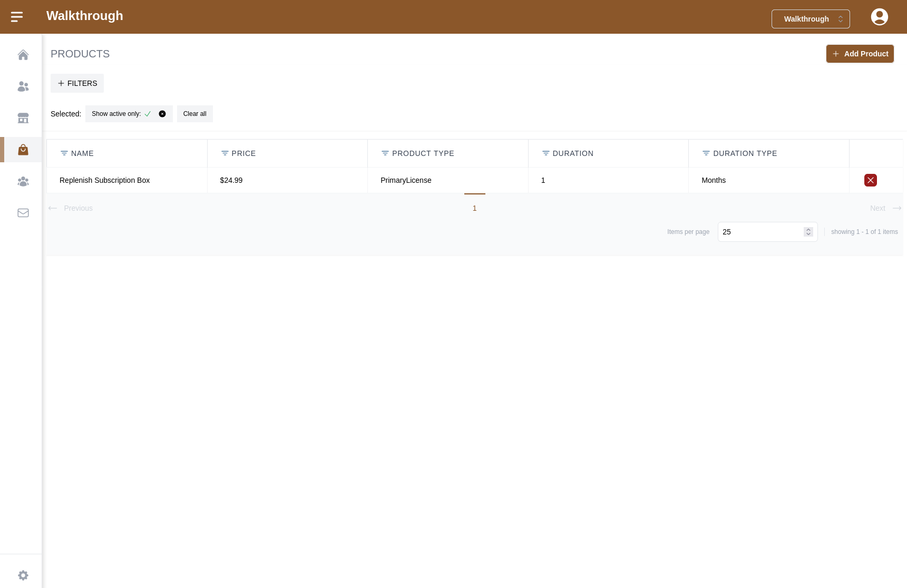Go to Home in the sidebar
907x588 pixels.
pyautogui.click(x=23, y=55)
